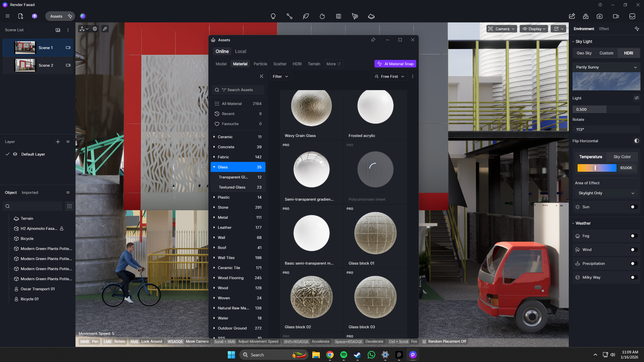Select the Glass block 01 material thumbnail
This screenshot has height=362, width=644.
tap(375, 233)
